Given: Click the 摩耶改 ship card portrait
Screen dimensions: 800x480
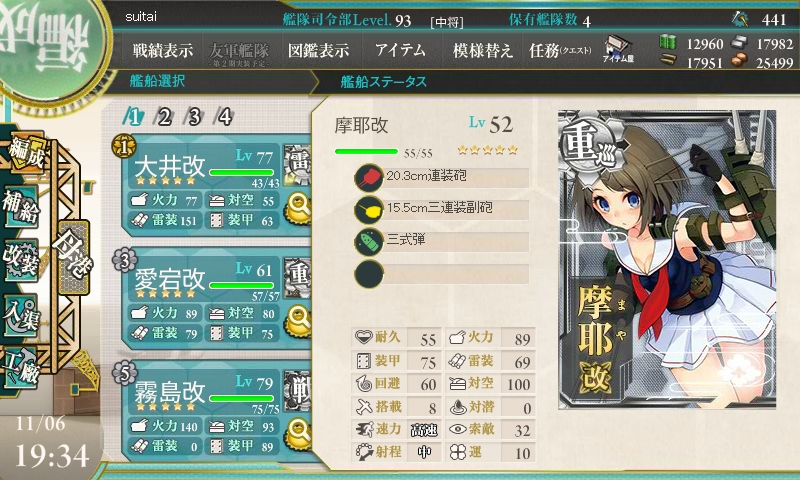Looking at the screenshot, I should (667, 260).
